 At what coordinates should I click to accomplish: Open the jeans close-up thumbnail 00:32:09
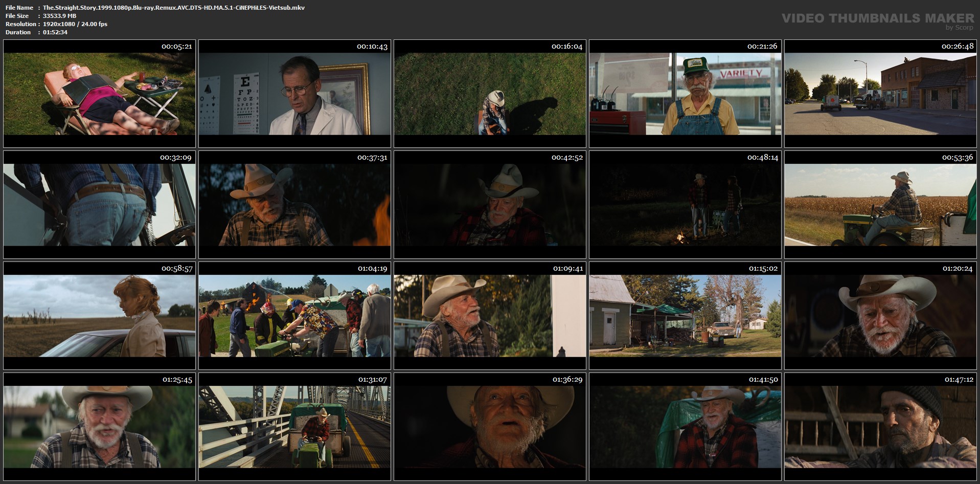click(99, 205)
